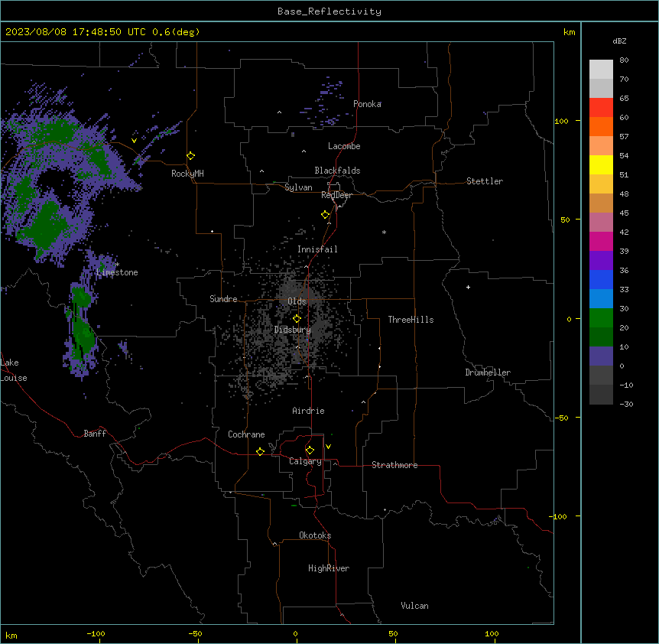The image size is (659, 644).
Task: Click the ThreeHills label
Action: (411, 320)
